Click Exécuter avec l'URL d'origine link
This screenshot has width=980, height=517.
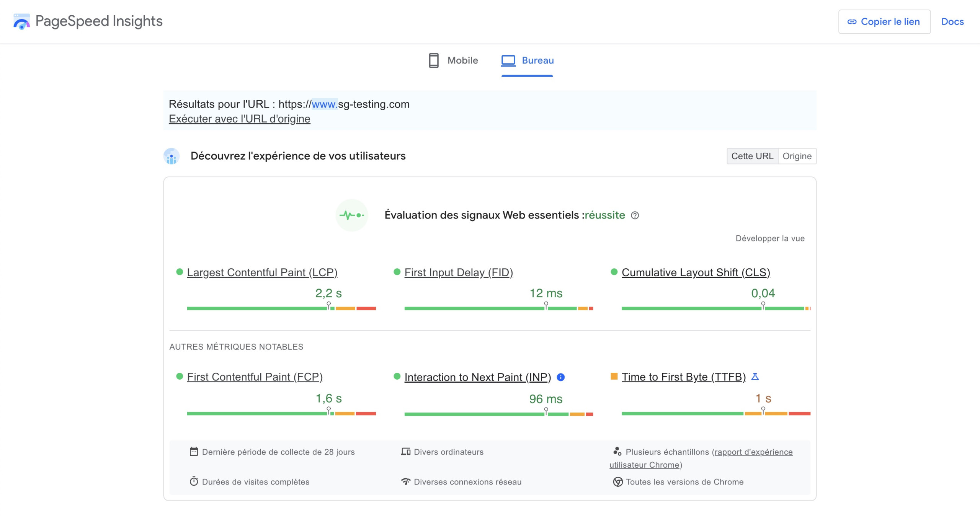tap(240, 119)
